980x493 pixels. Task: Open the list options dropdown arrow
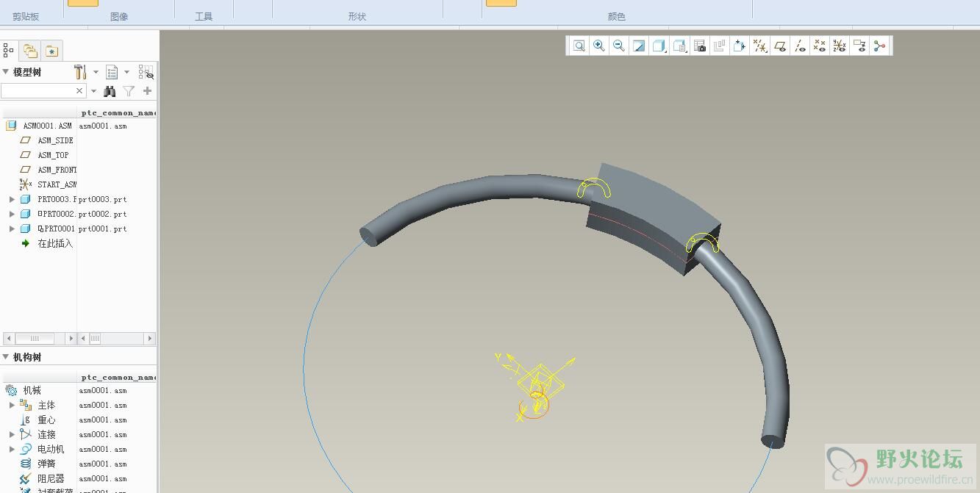point(126,72)
